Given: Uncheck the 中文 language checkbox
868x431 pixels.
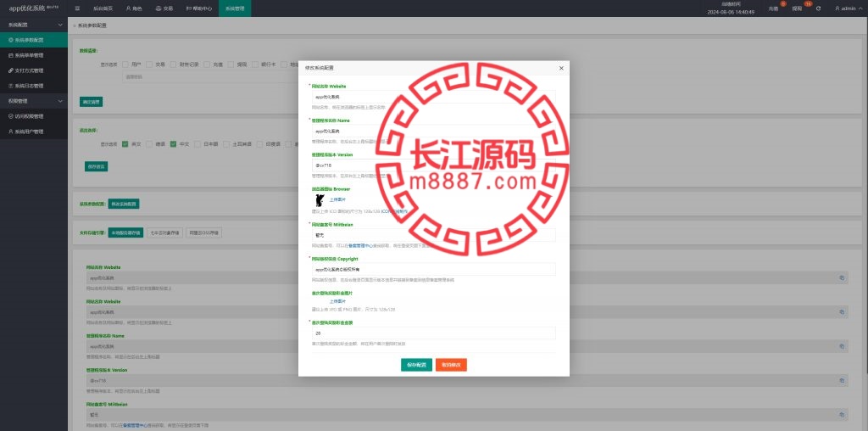Looking at the screenshot, I should (173, 144).
